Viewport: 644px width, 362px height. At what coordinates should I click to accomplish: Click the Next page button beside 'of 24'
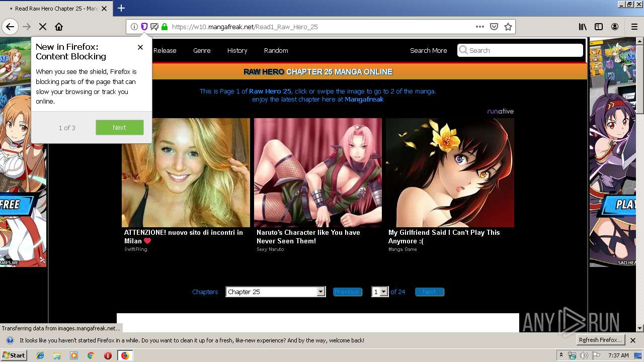429,292
